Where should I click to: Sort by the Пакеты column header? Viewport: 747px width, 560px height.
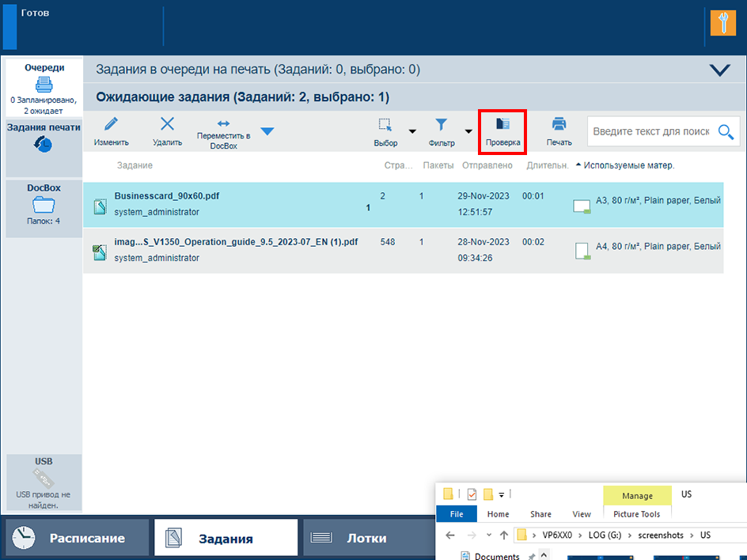tap(438, 165)
